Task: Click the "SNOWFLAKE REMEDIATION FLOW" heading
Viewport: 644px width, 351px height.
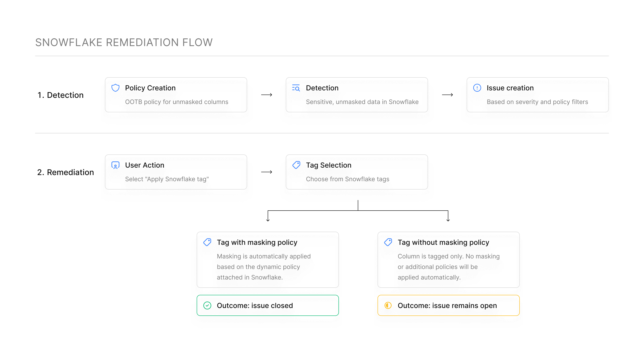Action: click(124, 43)
